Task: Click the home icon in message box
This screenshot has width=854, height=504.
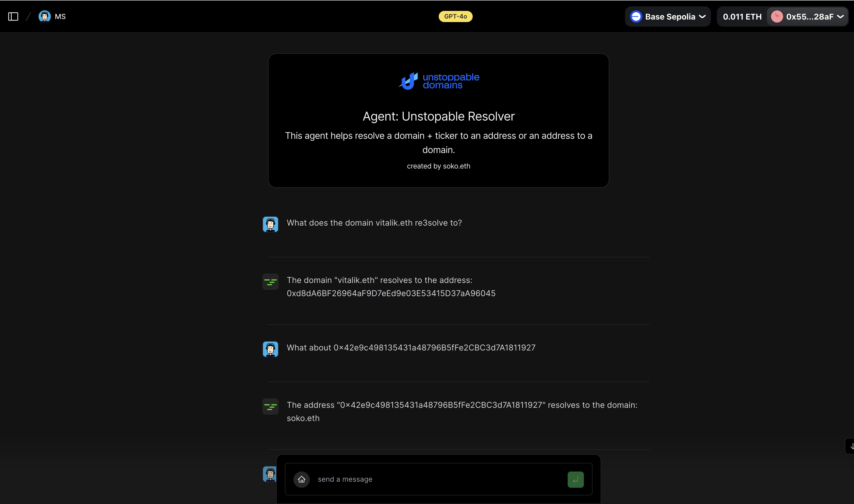Action: pyautogui.click(x=301, y=480)
